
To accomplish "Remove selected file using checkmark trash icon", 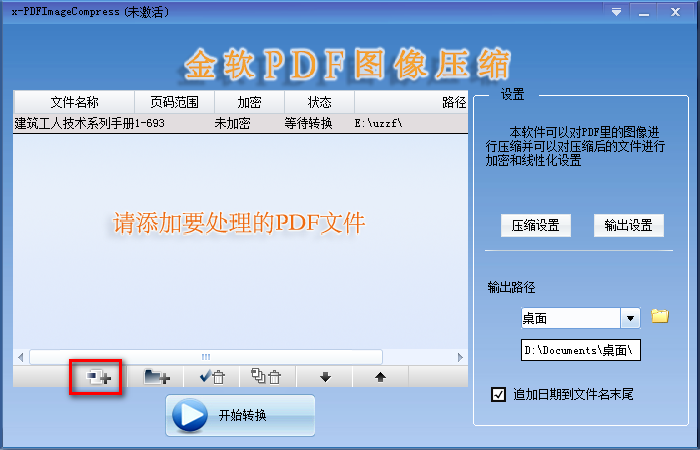I will tap(212, 377).
